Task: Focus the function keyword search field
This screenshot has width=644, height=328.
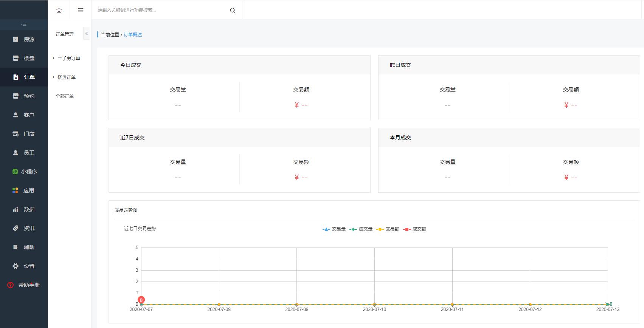Action: click(161, 10)
